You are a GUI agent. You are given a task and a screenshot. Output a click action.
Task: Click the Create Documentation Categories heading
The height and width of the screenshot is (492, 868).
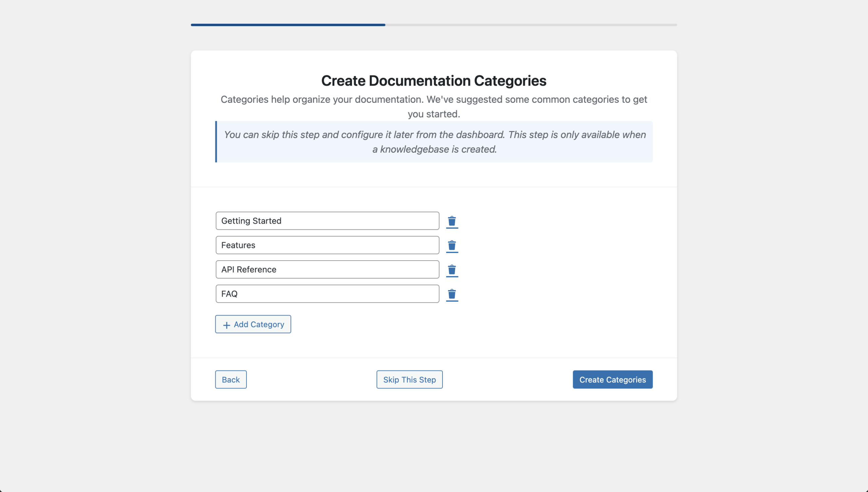click(x=434, y=81)
